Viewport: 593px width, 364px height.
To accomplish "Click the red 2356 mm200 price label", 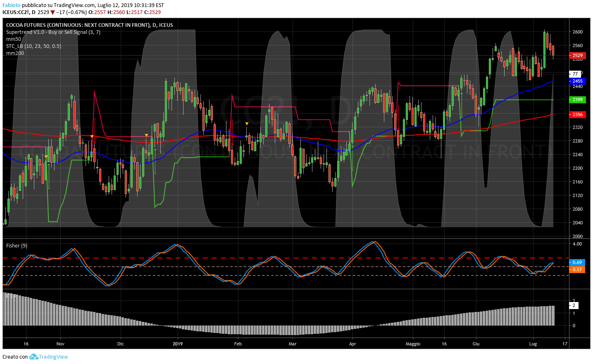I will (577, 114).
